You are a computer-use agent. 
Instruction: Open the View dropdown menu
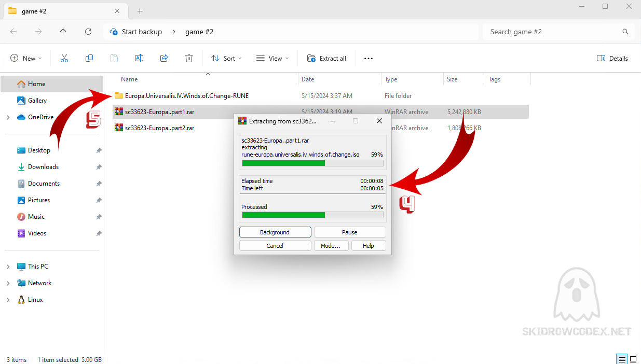[x=272, y=59]
